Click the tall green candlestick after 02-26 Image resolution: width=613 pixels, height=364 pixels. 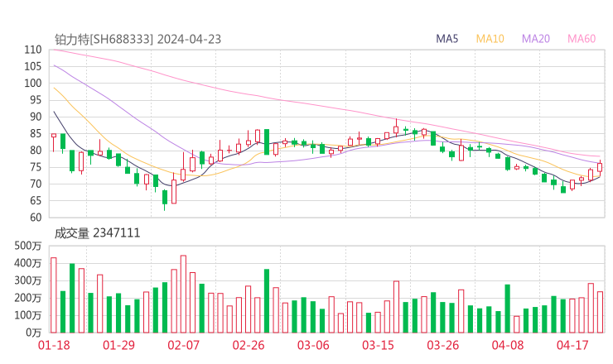point(267,141)
